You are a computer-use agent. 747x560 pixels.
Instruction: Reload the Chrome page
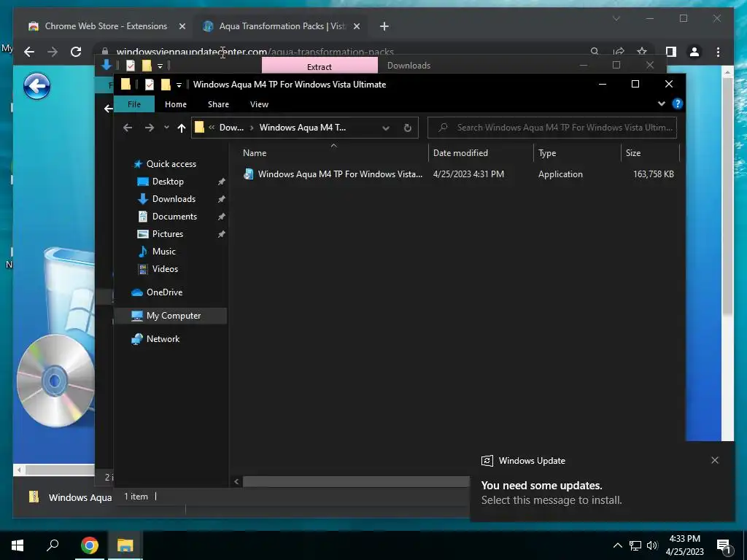76,52
